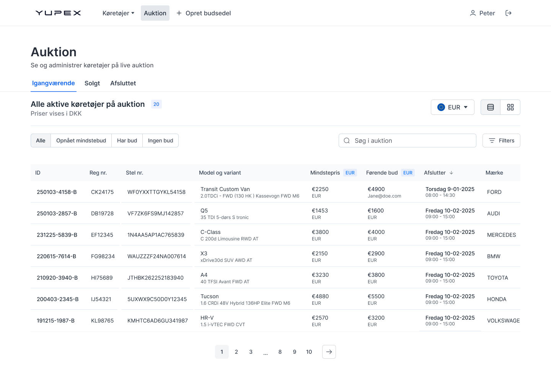The height and width of the screenshot is (392, 551).
Task: Filter by Ingen bud
Action: click(160, 140)
